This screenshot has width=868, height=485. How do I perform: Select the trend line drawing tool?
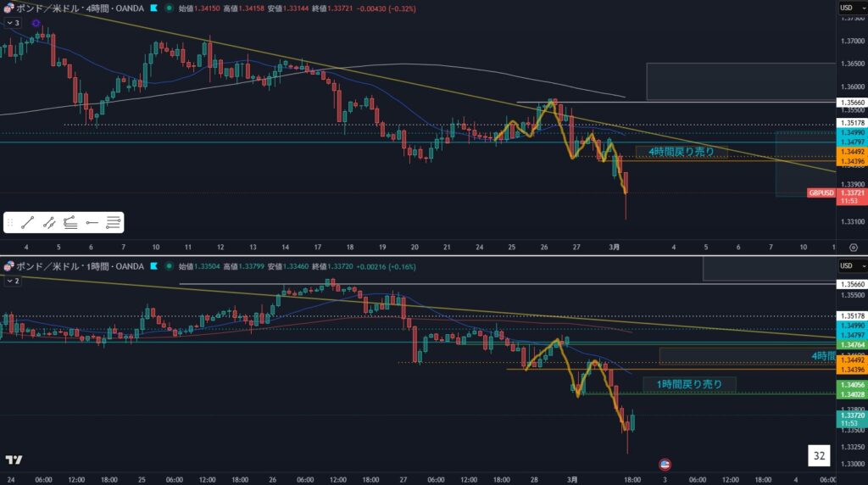[27, 223]
